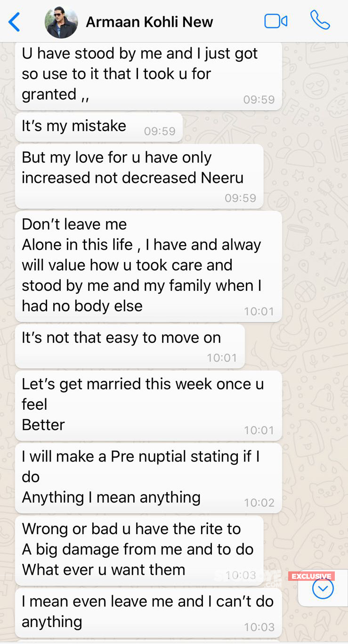Screen dimensions: 348x644
Task: Tap the "Don't leave me" message bubble
Action: (x=148, y=266)
